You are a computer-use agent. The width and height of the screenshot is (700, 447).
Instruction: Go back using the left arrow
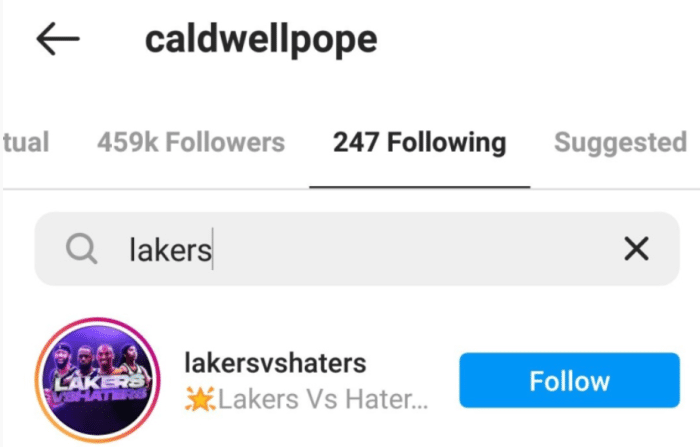58,39
